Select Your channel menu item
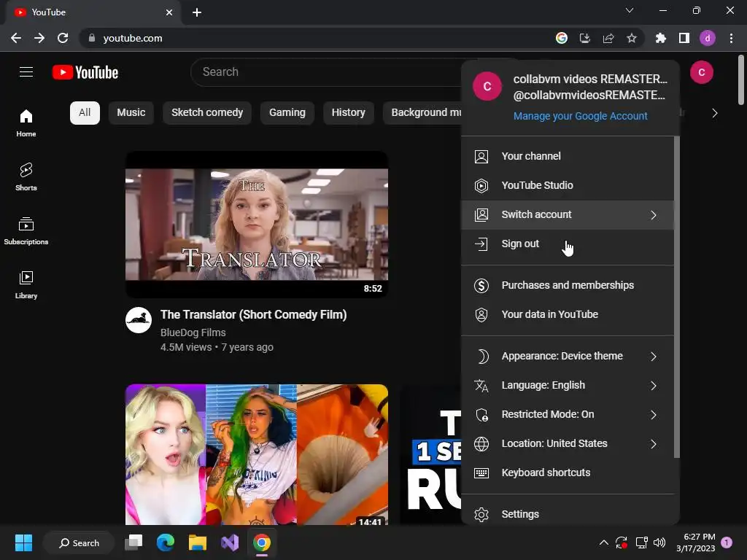Viewport: 747px width, 560px height. [568, 156]
